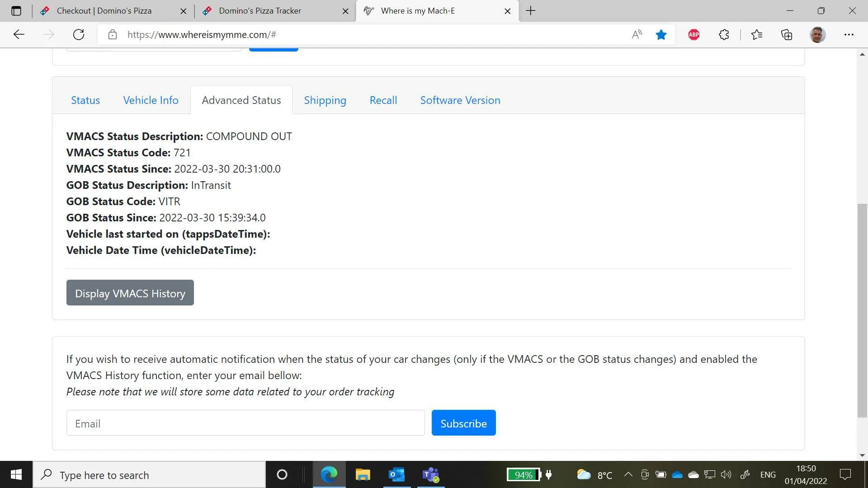Open the Software Version tab
Viewport: 868px width, 488px height.
point(460,100)
